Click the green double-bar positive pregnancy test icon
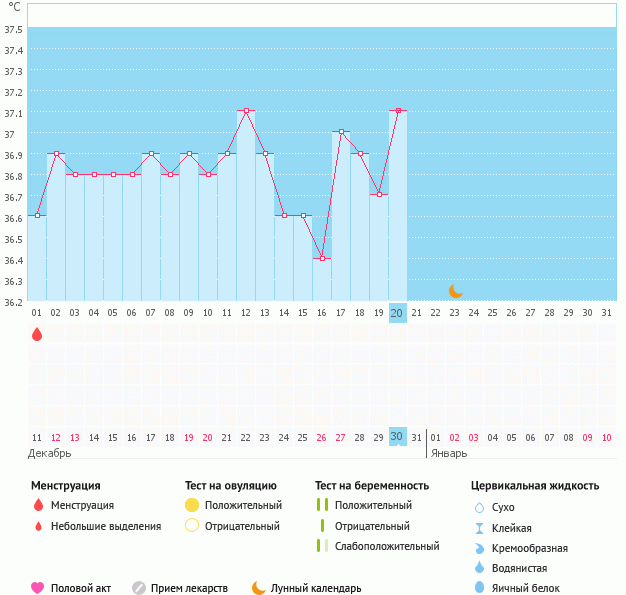This screenshot has height=595, width=626. pos(322,506)
